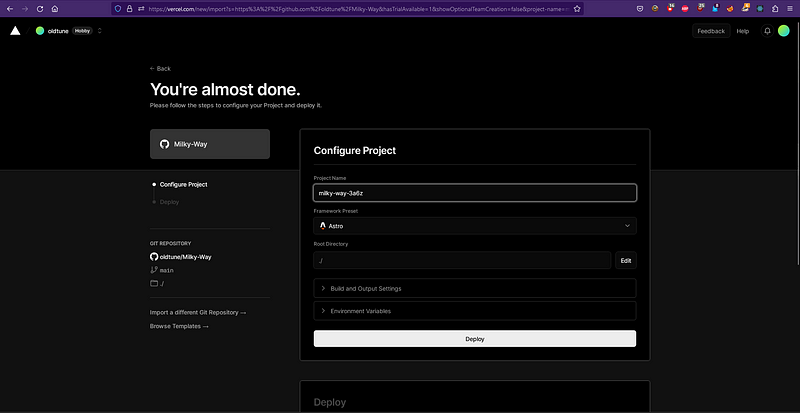Expand Build and Output Settings
This screenshot has height=413, width=800.
474,288
